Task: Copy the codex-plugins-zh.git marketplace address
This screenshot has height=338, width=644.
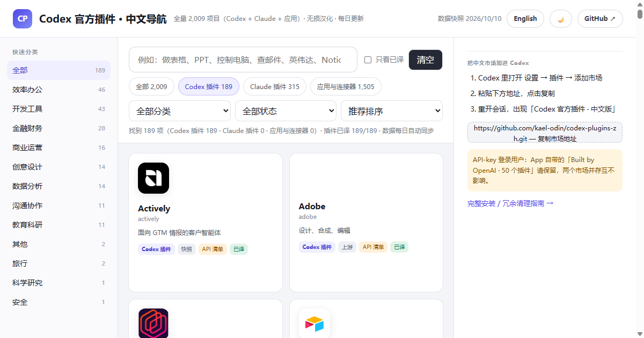Action: [545, 133]
